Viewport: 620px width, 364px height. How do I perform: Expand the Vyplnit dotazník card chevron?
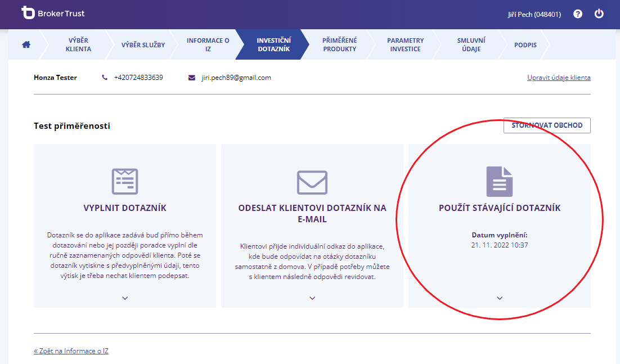(x=125, y=298)
